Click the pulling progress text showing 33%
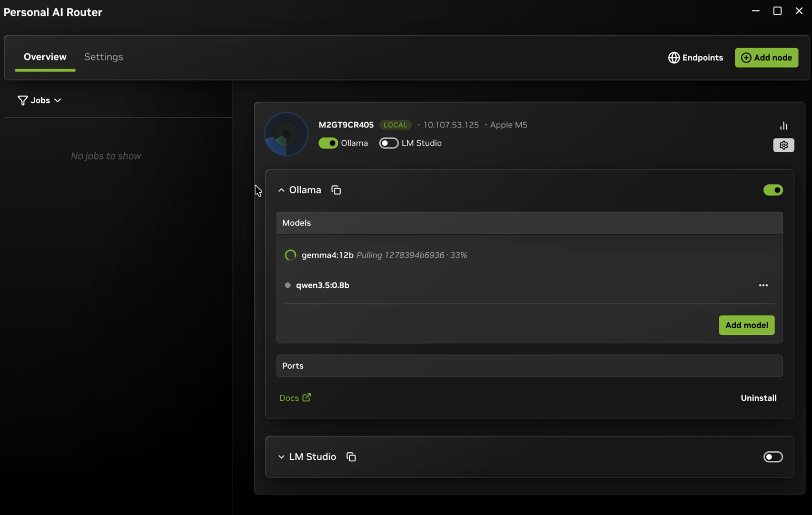The height and width of the screenshot is (515, 812). pos(412,255)
